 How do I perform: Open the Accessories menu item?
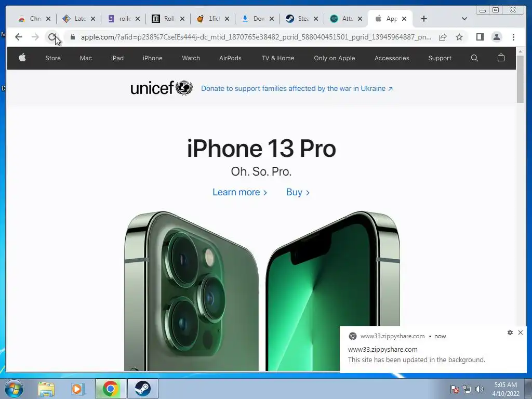392,58
